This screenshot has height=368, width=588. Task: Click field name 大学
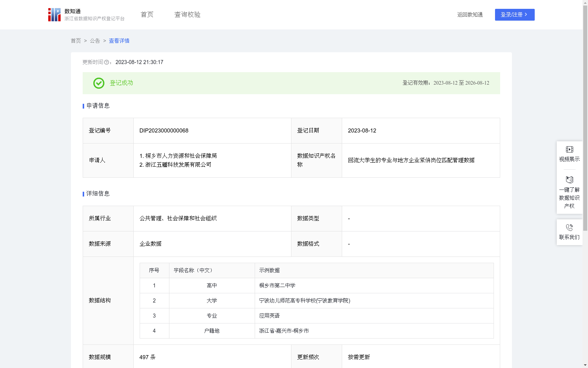pyautogui.click(x=212, y=301)
